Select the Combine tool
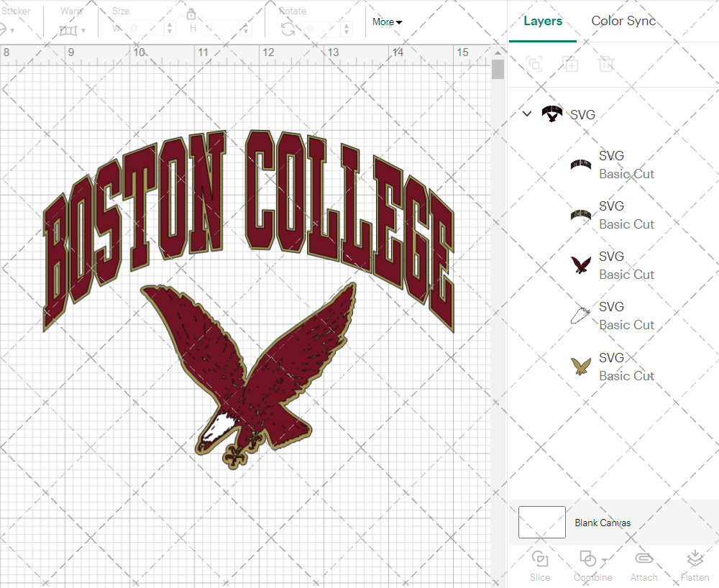 coord(590,565)
